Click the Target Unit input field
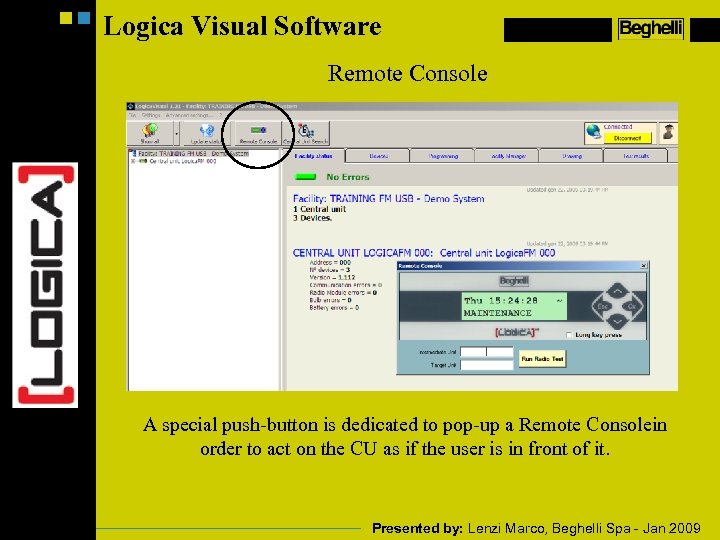 [x=487, y=365]
